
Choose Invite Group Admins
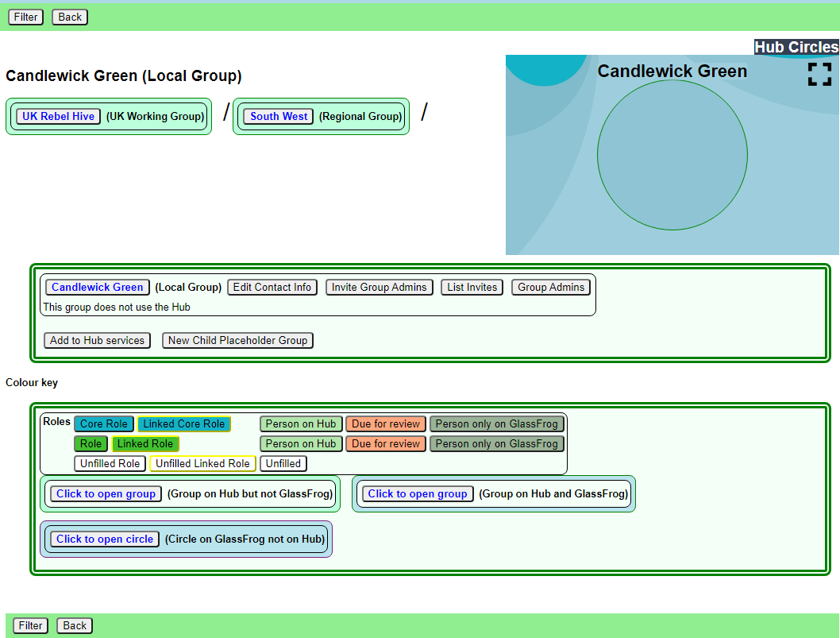pos(380,288)
